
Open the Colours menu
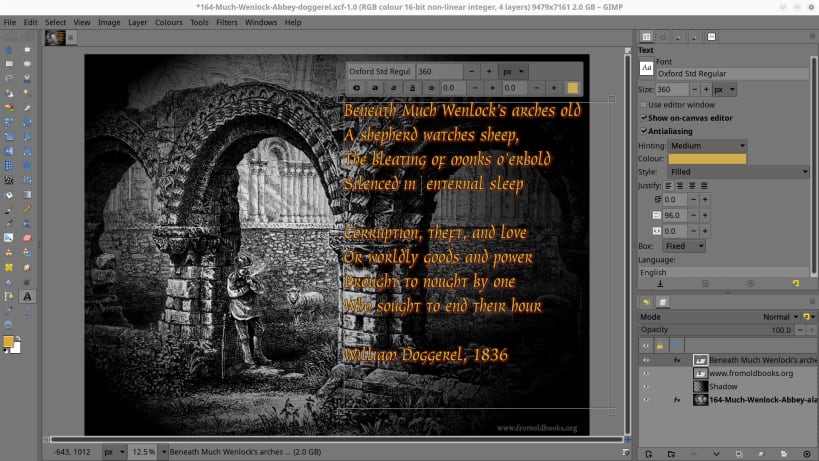[x=169, y=22]
